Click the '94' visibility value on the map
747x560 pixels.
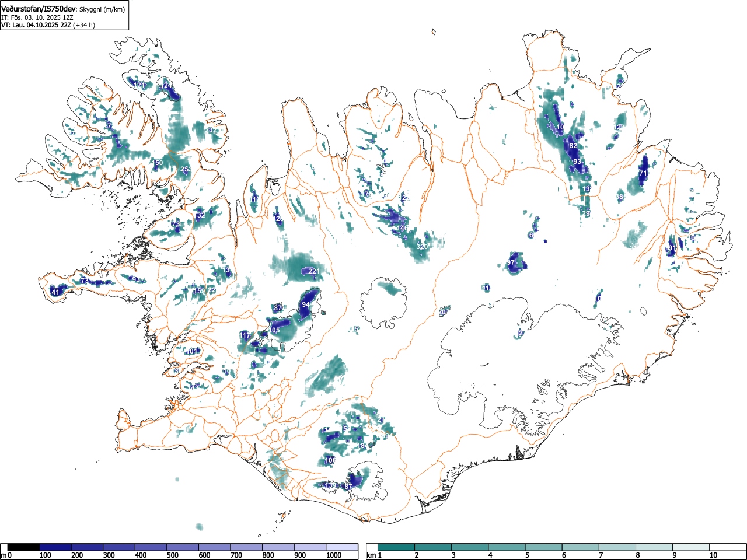[x=306, y=304]
